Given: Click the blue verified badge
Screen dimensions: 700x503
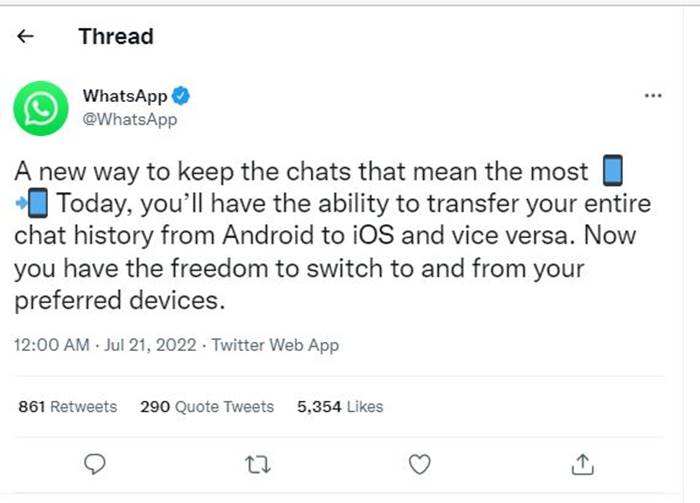Looking at the screenshot, I should coord(181,97).
